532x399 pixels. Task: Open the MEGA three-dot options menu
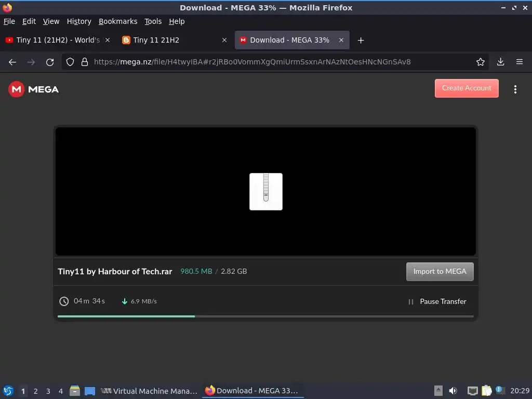515,89
